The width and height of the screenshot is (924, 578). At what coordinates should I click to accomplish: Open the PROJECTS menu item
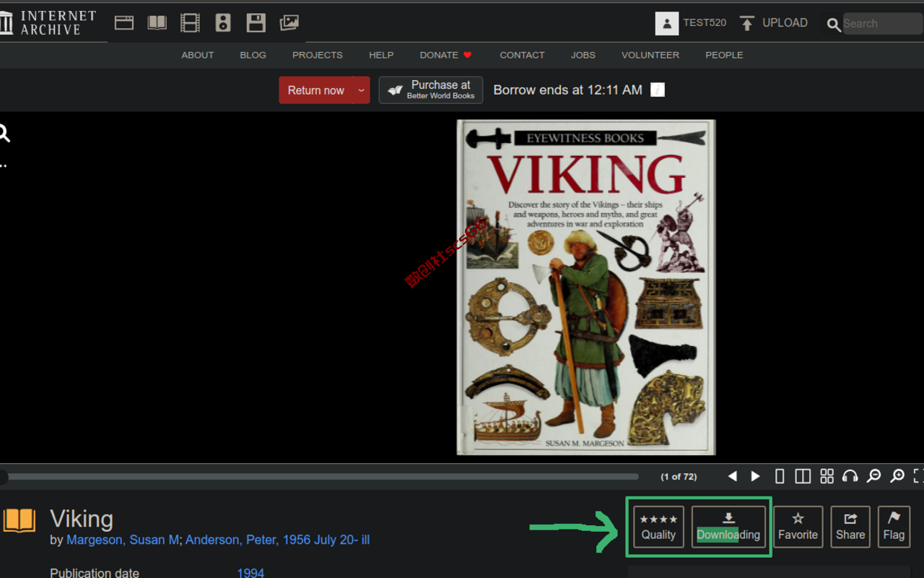(318, 55)
